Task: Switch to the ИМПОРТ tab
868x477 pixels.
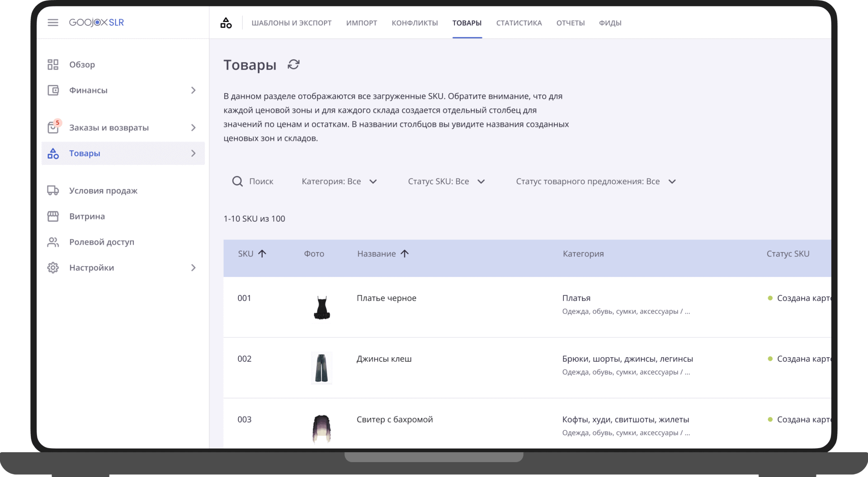Action: [361, 23]
